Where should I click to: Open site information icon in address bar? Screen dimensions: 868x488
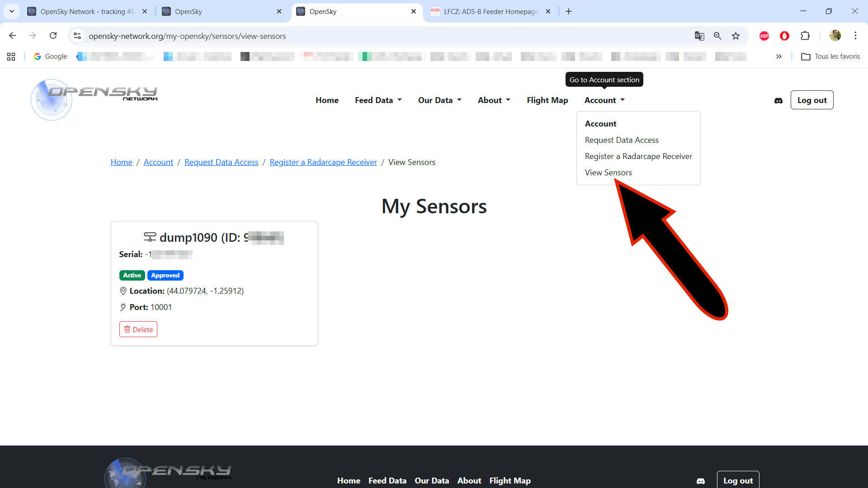pyautogui.click(x=77, y=36)
